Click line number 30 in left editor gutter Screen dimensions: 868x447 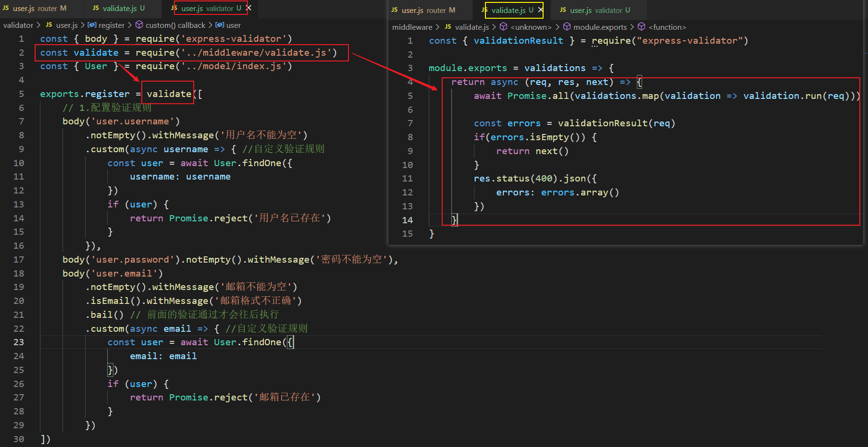(19, 439)
